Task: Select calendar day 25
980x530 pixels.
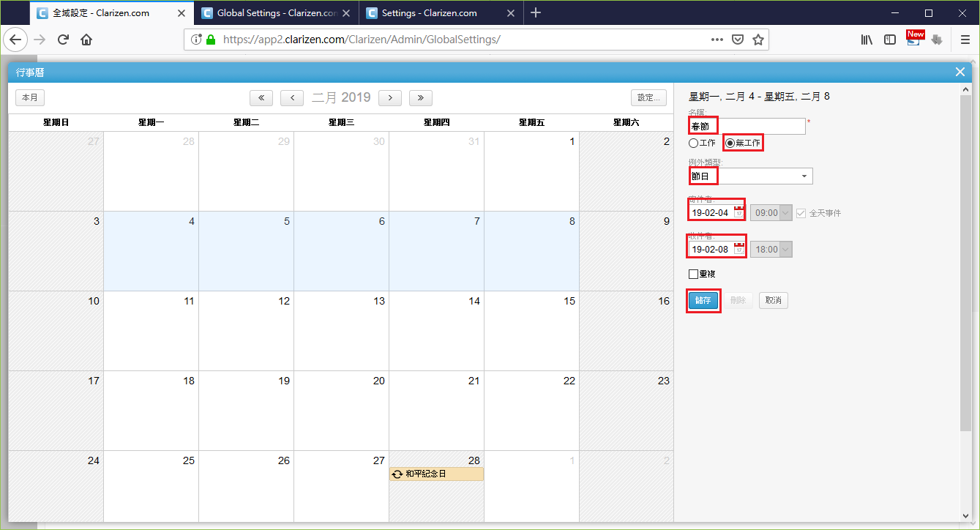Action: (151, 488)
